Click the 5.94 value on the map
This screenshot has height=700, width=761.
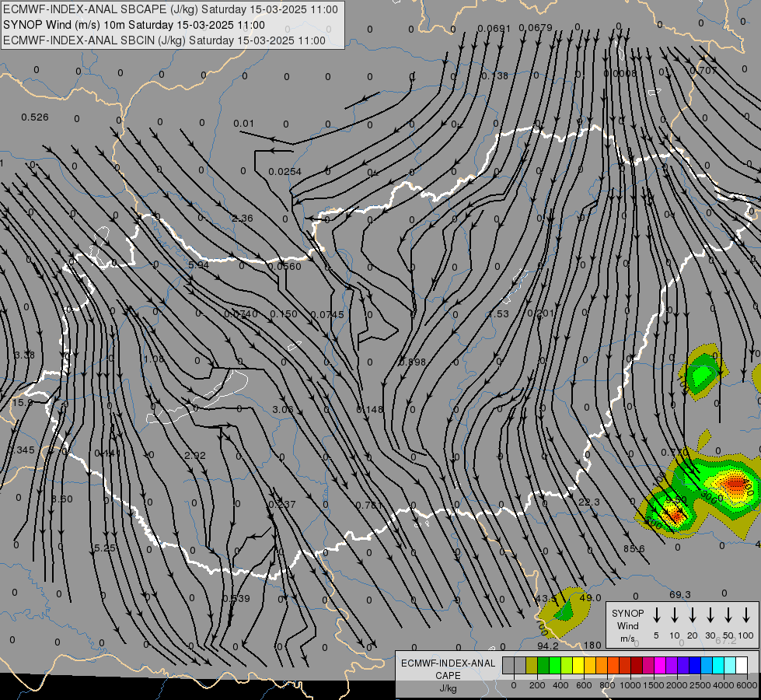point(198,265)
